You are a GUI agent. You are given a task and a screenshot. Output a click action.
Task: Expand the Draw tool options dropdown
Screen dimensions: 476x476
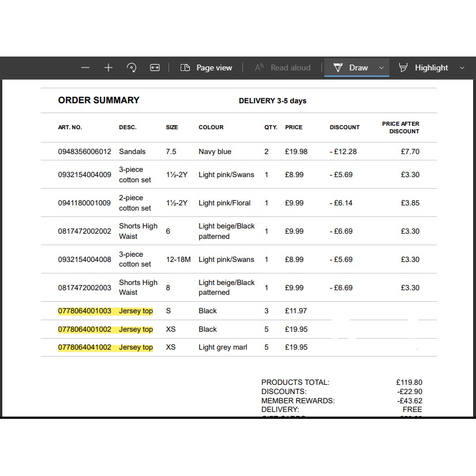click(381, 68)
